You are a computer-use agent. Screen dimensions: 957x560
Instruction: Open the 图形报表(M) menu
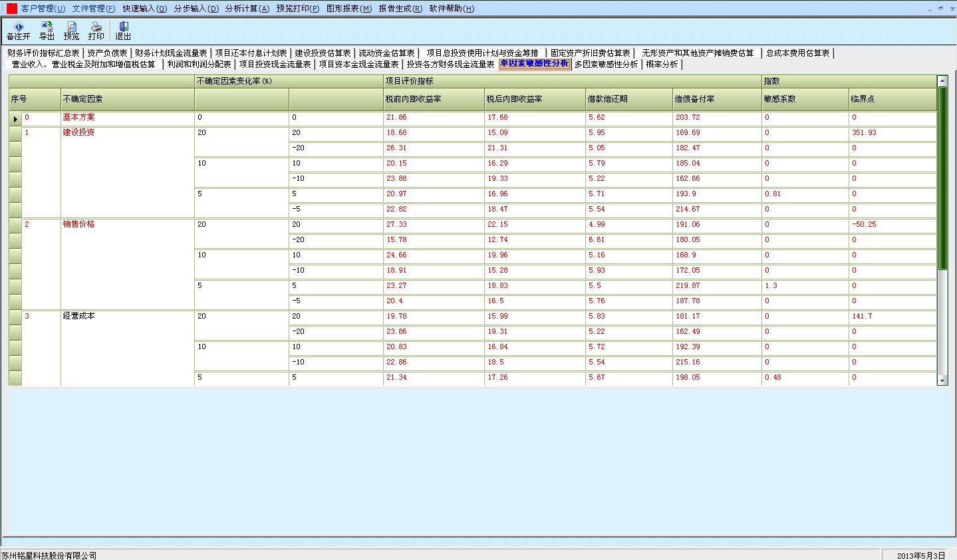click(x=349, y=9)
